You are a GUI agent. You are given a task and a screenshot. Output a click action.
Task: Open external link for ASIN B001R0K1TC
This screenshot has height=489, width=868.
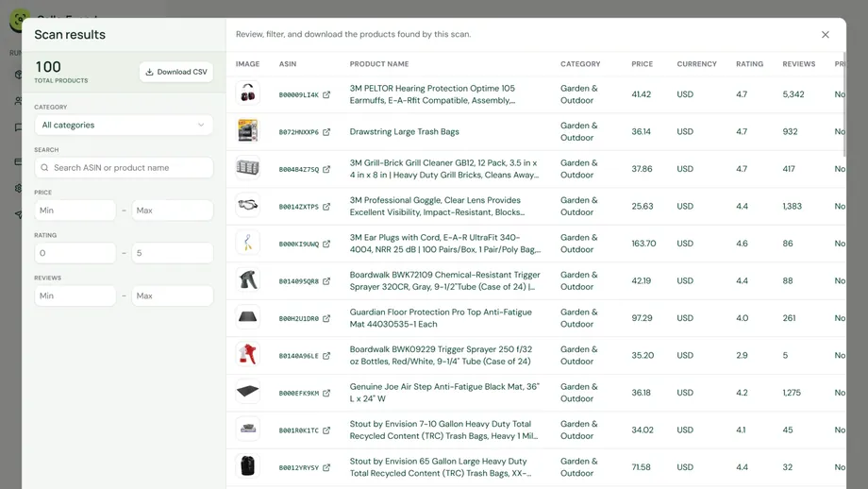pyautogui.click(x=326, y=430)
